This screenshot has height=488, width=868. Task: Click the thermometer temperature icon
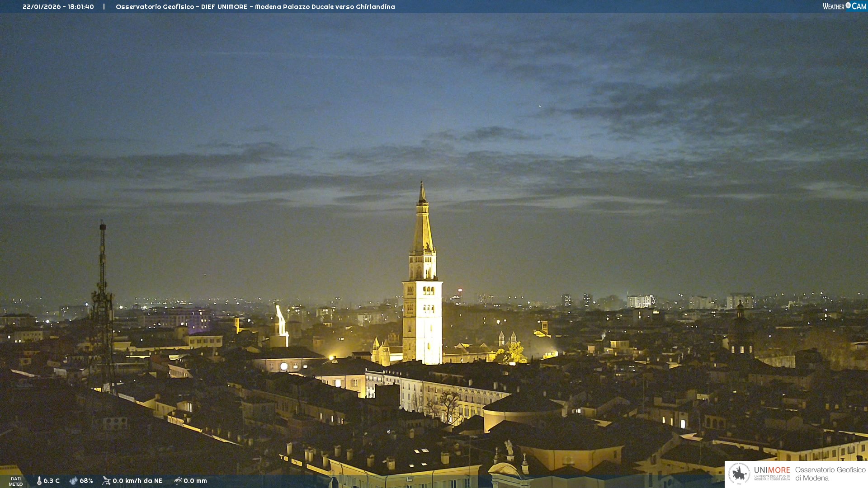click(39, 481)
